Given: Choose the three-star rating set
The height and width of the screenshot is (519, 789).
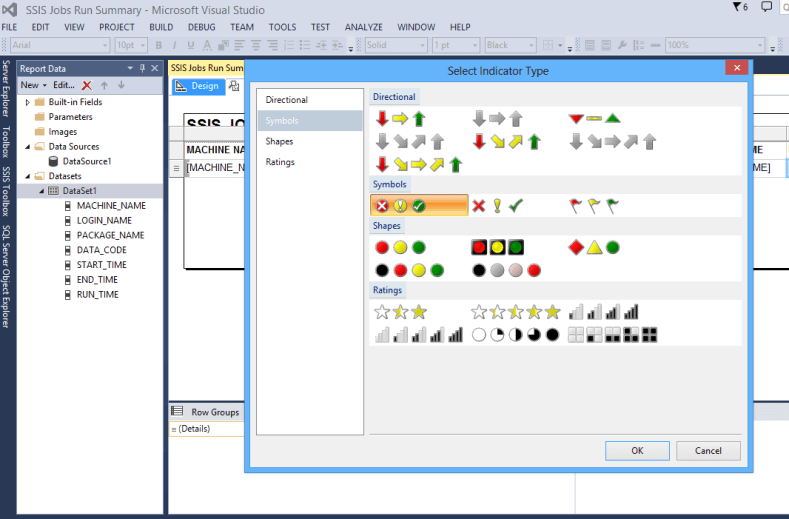Looking at the screenshot, I should coord(401,312).
